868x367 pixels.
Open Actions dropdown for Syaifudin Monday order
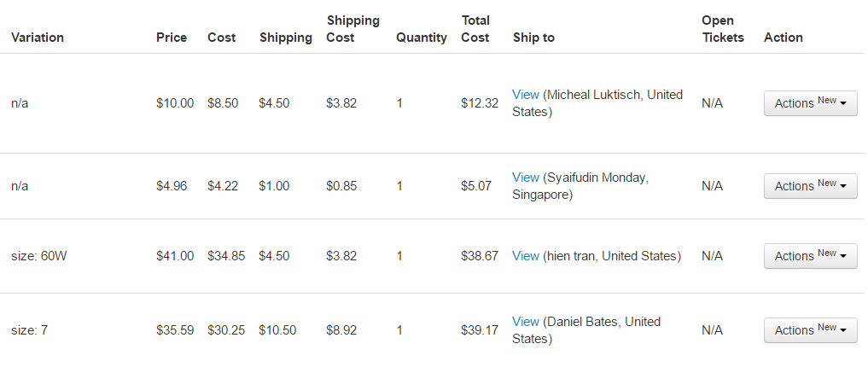(x=811, y=186)
